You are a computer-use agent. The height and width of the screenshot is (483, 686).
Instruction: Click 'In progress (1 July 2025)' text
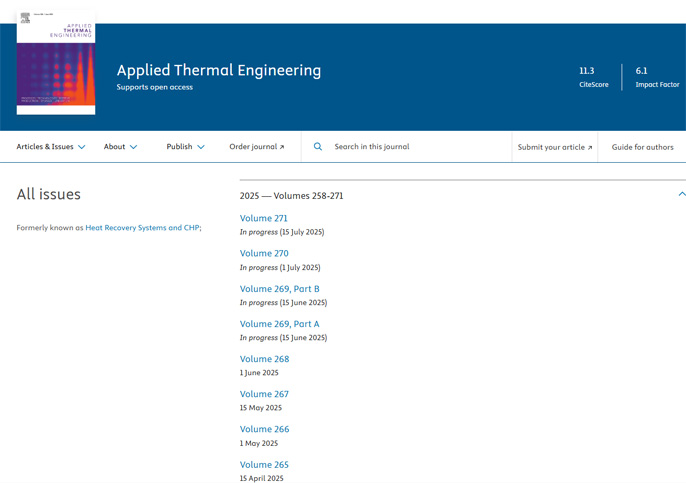coord(280,267)
